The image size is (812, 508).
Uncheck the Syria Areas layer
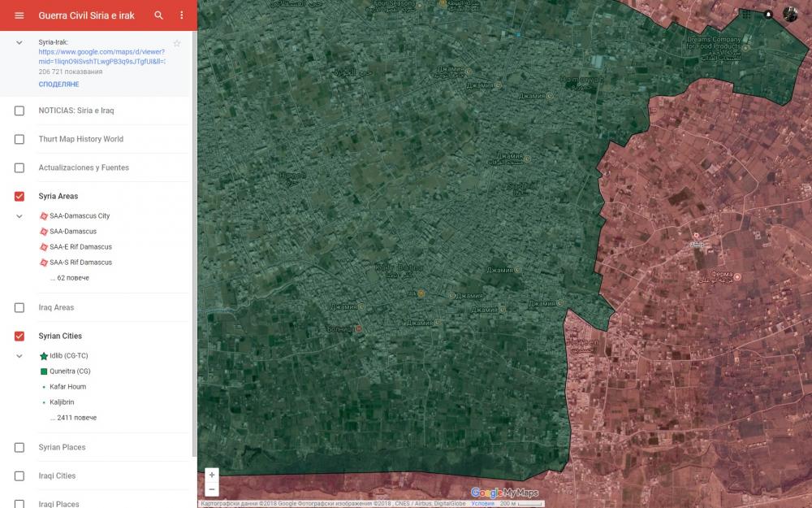click(x=19, y=197)
